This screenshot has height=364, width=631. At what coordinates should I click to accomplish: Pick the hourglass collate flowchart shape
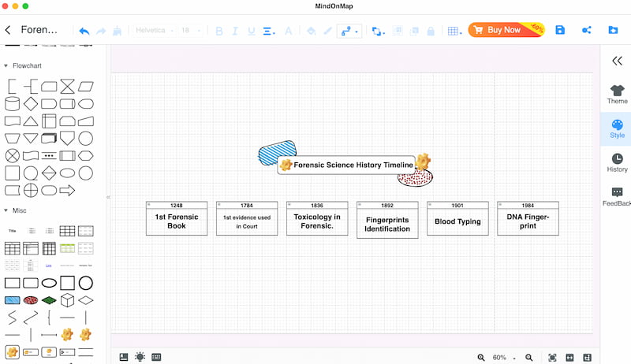coord(67,87)
